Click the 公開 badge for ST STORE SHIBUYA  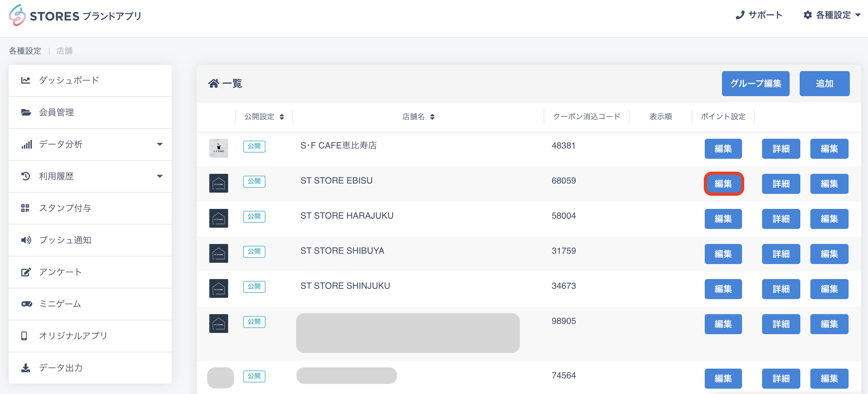click(x=254, y=251)
